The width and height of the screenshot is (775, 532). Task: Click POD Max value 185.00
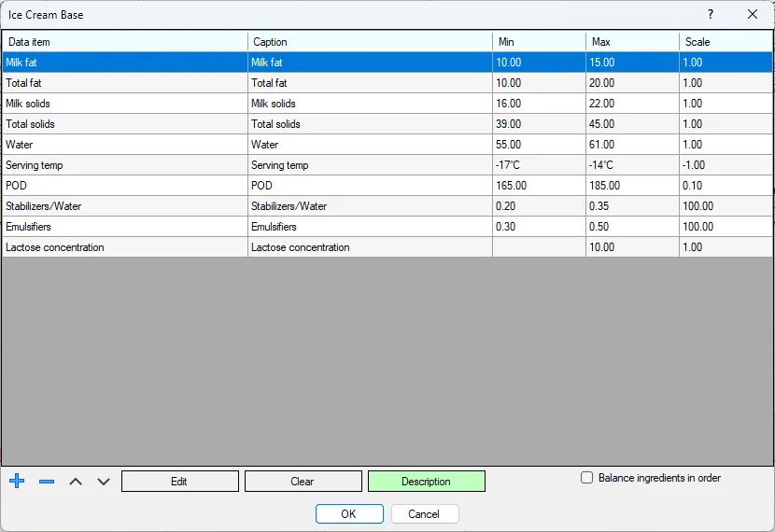tap(633, 186)
